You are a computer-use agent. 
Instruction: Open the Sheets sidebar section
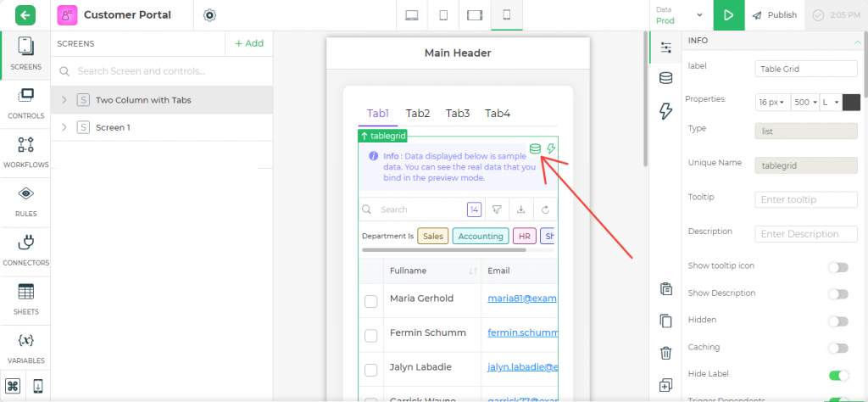click(25, 299)
